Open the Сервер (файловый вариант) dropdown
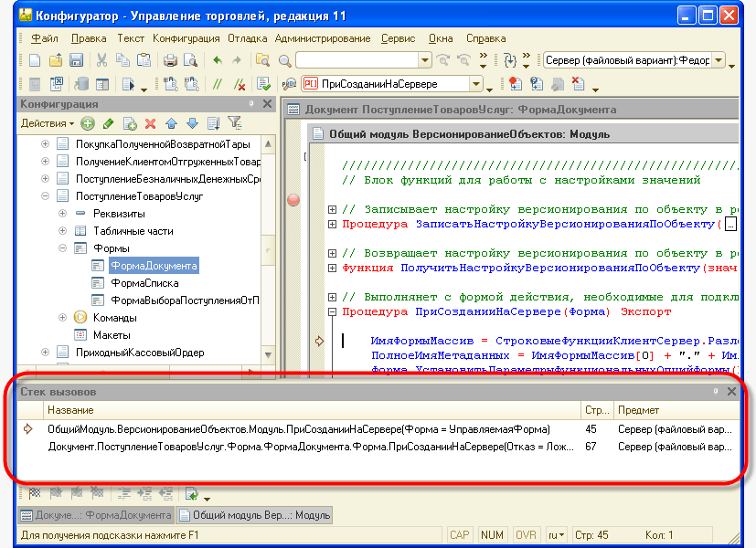 719,60
